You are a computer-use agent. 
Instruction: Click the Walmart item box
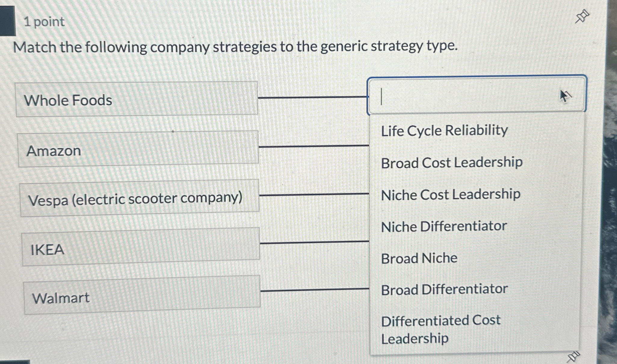[142, 296]
